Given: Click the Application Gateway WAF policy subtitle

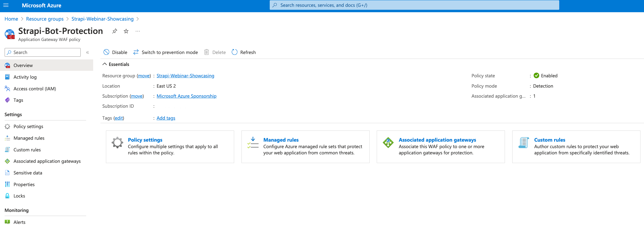Looking at the screenshot, I should click(x=49, y=40).
